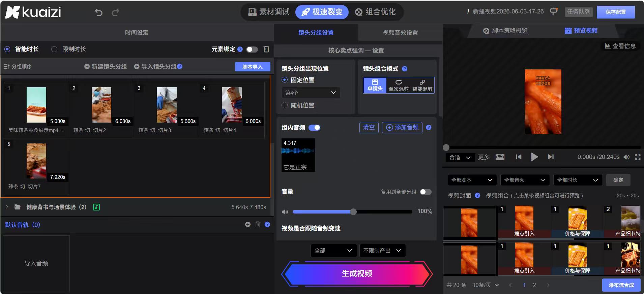Expand the 健康背书与场景体验 group

7,207
